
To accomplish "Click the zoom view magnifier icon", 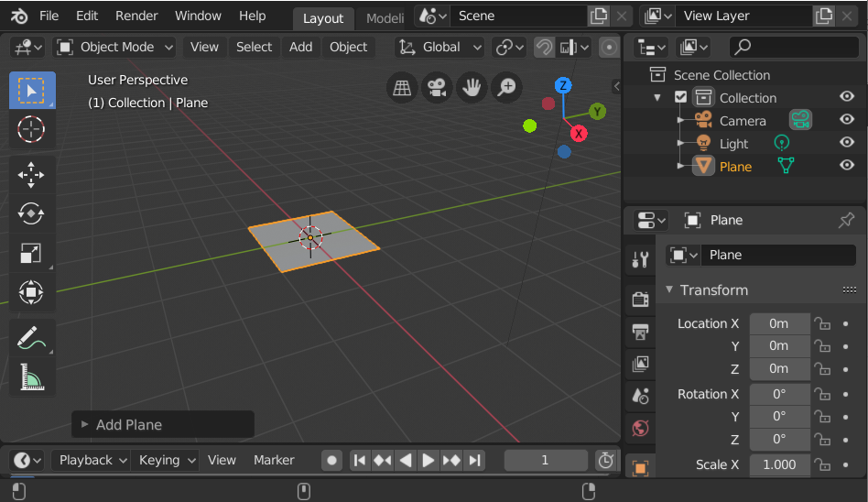I will (506, 87).
